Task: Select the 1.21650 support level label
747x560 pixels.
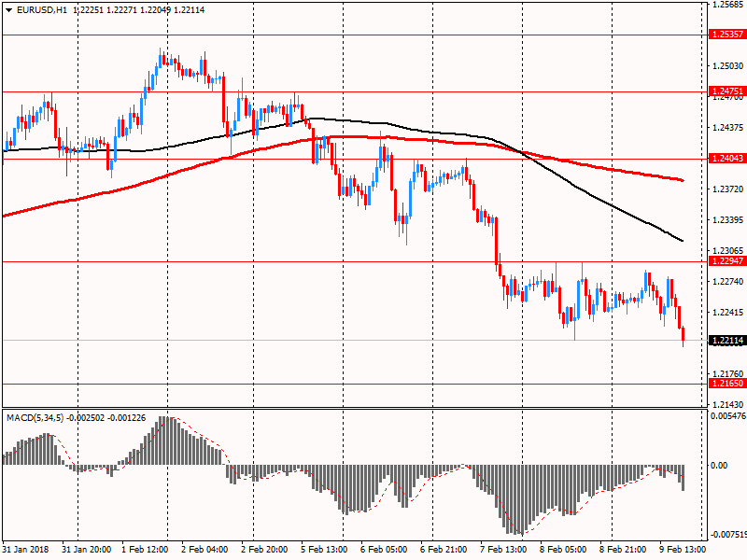Action: (x=726, y=384)
